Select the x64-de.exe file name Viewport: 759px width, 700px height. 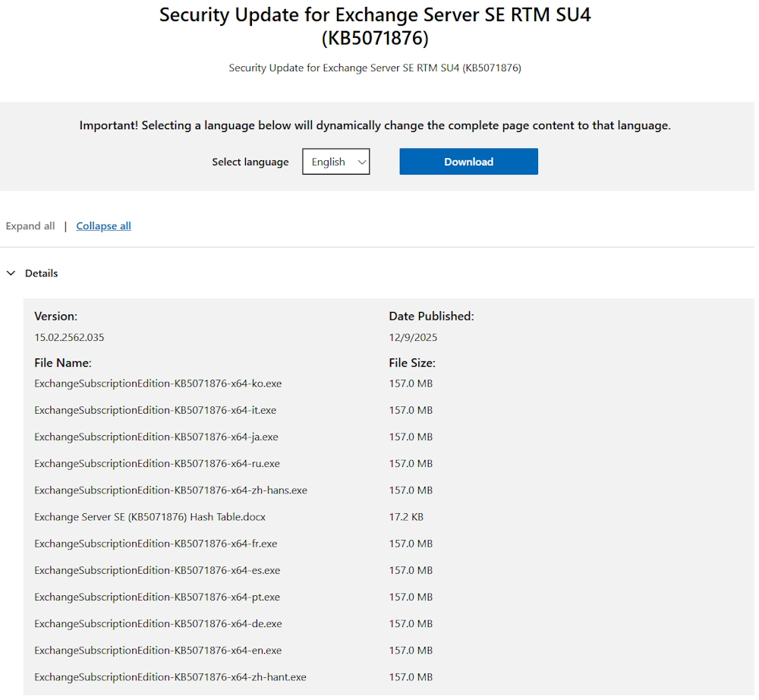158,623
